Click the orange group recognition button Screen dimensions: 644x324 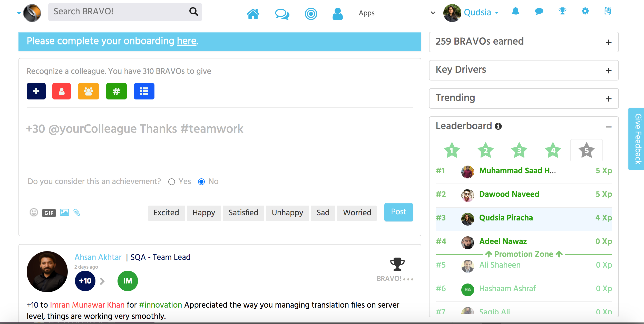pos(89,91)
